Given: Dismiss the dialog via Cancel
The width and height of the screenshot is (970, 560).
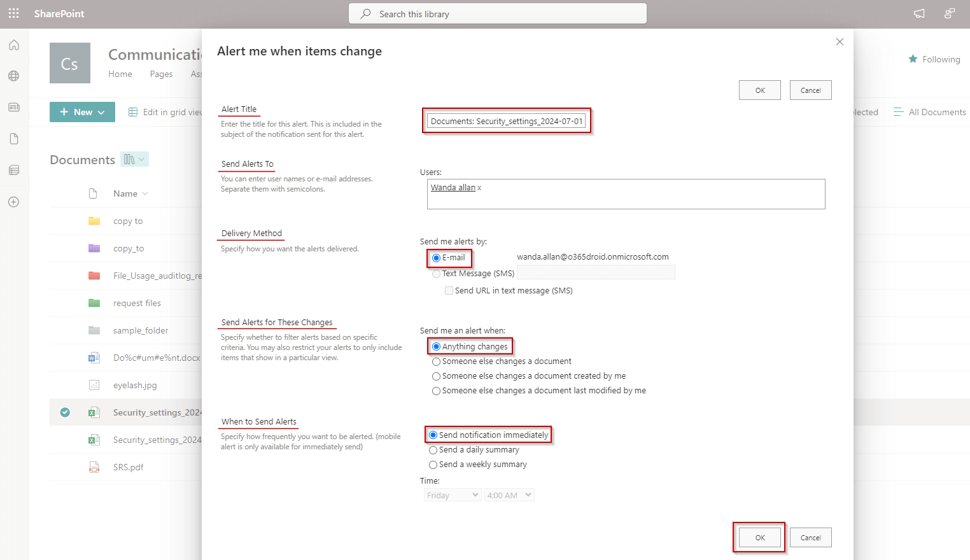Looking at the screenshot, I should 810,537.
